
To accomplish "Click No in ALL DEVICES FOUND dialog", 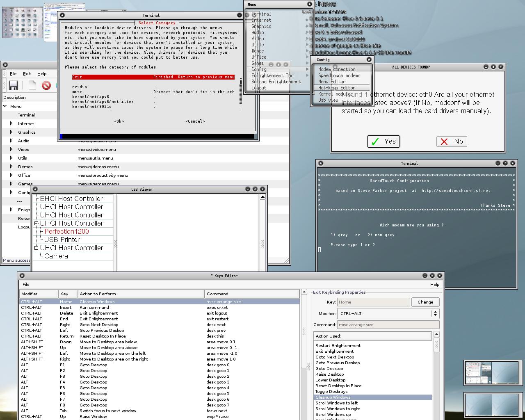I will [452, 142].
